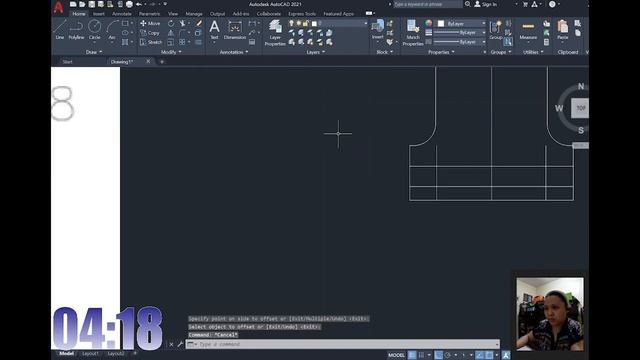Open the Parametric ribbon tab

[x=149, y=14]
